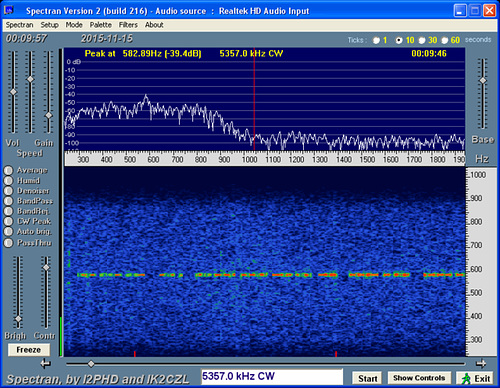This screenshot has height=388, width=500.
Task: Click the left arrow scroll icon
Action: pyautogui.click(x=46, y=364)
